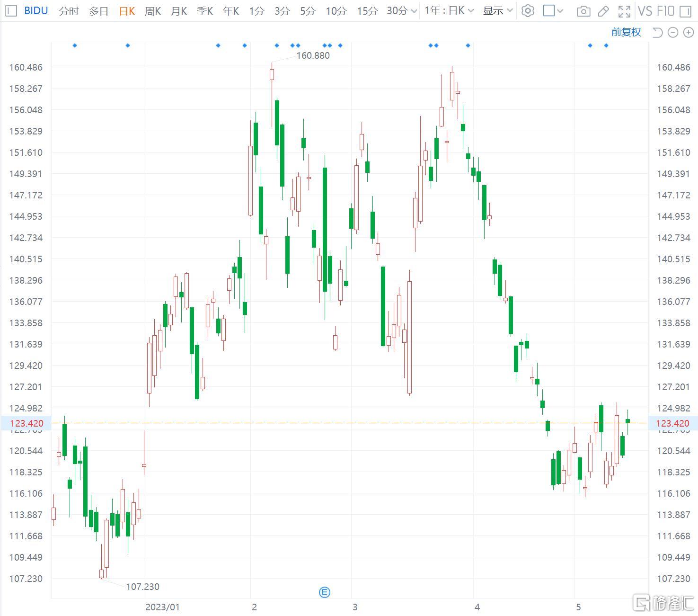Click the 107.230 low price annotation
Image resolution: width=698 pixels, height=616 pixels.
[x=142, y=587]
